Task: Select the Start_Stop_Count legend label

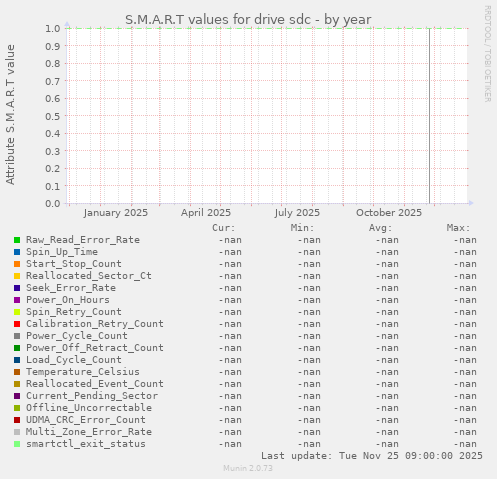Action: click(x=74, y=264)
